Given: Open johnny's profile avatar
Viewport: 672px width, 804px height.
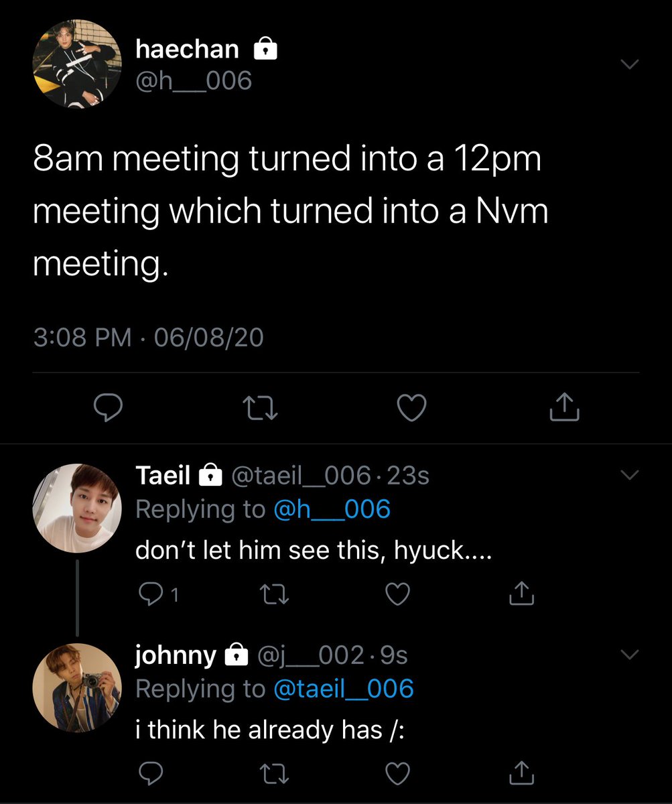Looking at the screenshot, I should pyautogui.click(x=77, y=688).
